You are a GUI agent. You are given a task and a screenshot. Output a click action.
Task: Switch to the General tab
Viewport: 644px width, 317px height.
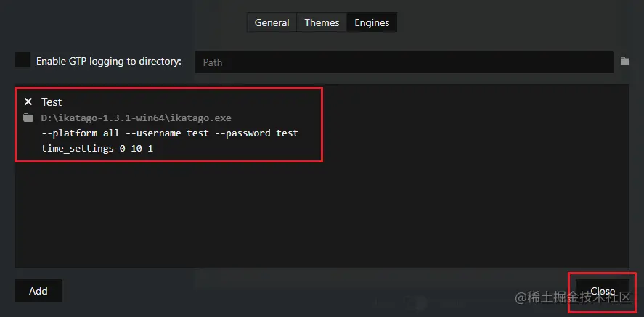272,22
